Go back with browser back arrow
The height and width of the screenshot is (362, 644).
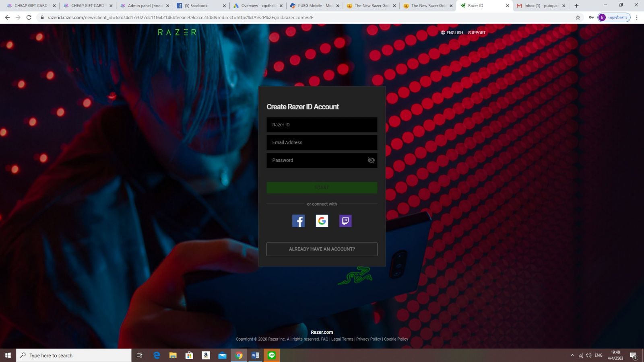coord(7,17)
